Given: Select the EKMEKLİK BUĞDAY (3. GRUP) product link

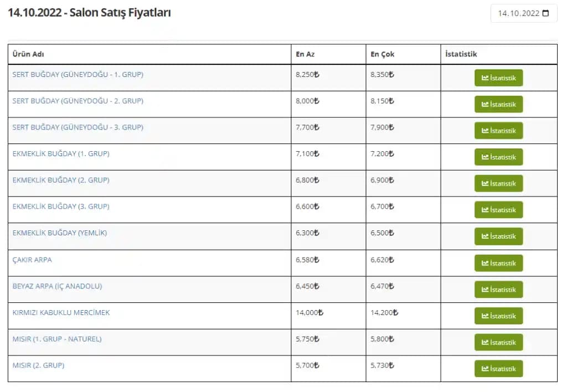Looking at the screenshot, I should click(61, 207).
